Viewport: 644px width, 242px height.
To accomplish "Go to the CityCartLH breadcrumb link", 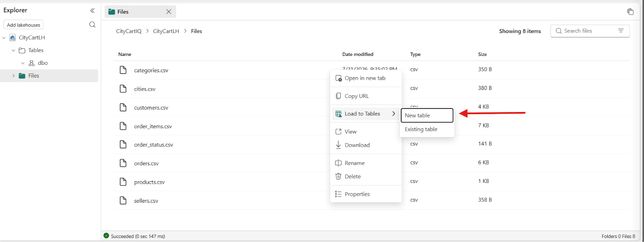I will [x=166, y=31].
